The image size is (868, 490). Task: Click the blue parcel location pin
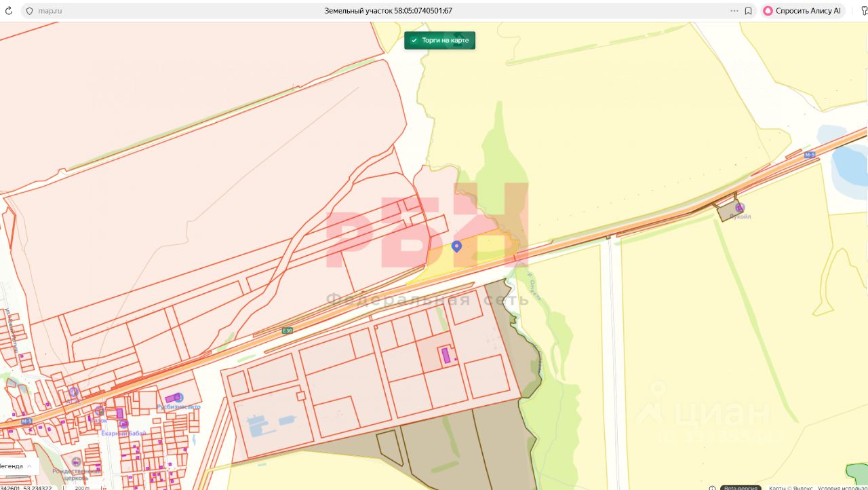457,246
